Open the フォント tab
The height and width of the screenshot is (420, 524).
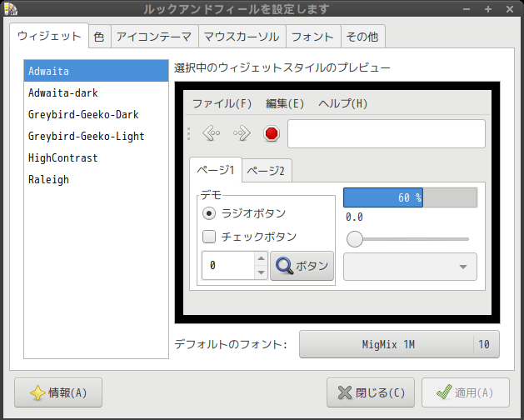click(x=313, y=36)
